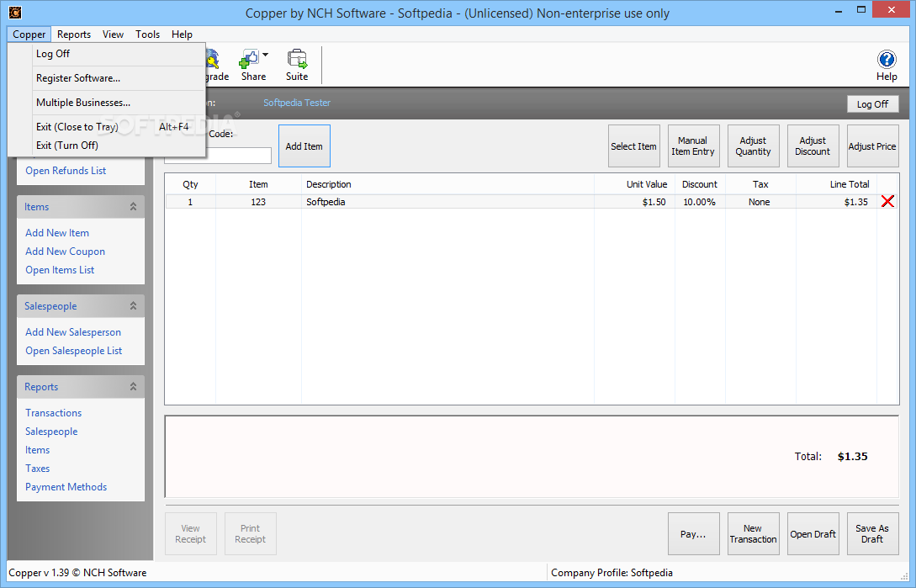The height and width of the screenshot is (588, 916).
Task: Open the Help menu
Action: click(x=182, y=34)
